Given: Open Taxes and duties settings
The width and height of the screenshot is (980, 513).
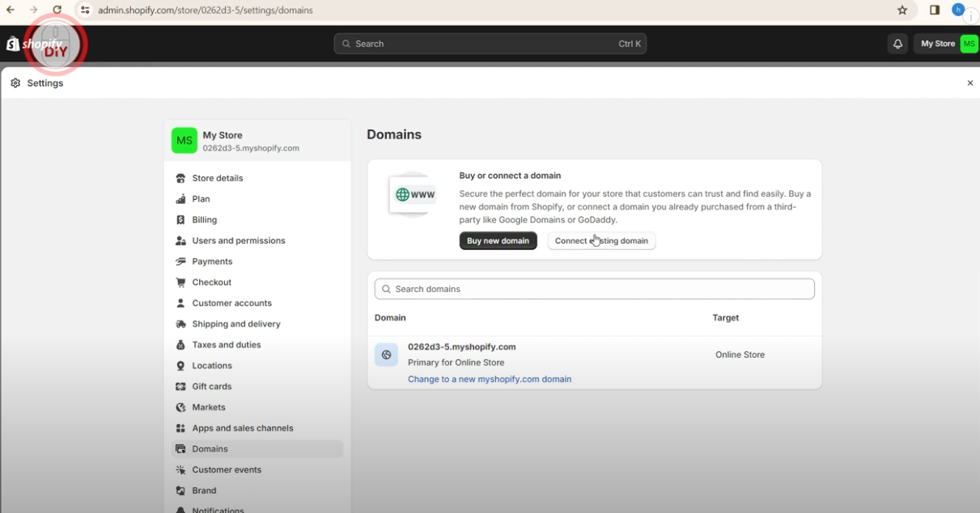Looking at the screenshot, I should [x=227, y=344].
